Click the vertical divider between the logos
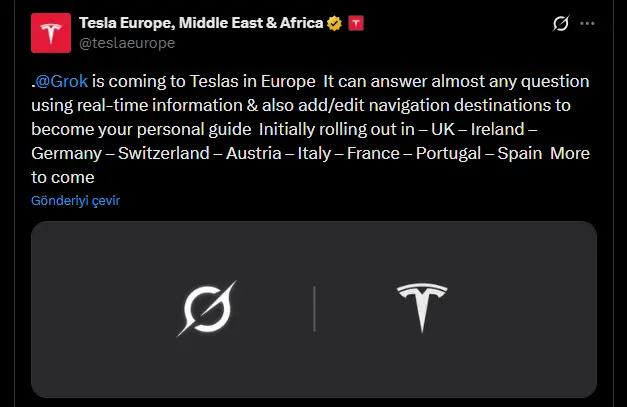 (315, 308)
